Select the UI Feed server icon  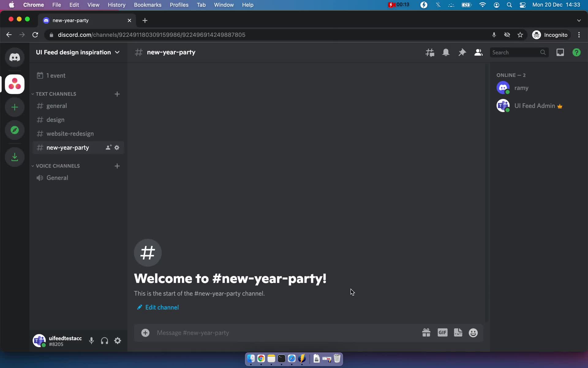[x=14, y=84]
